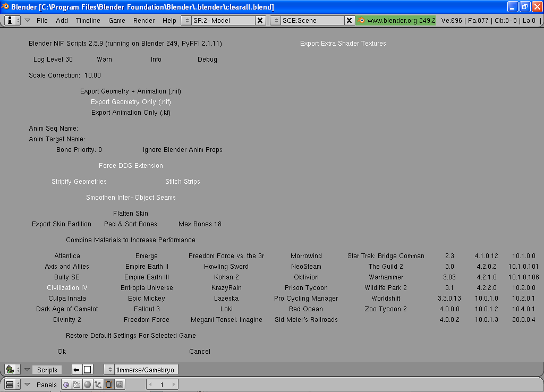Select Fallout 3 game

[x=147, y=309]
